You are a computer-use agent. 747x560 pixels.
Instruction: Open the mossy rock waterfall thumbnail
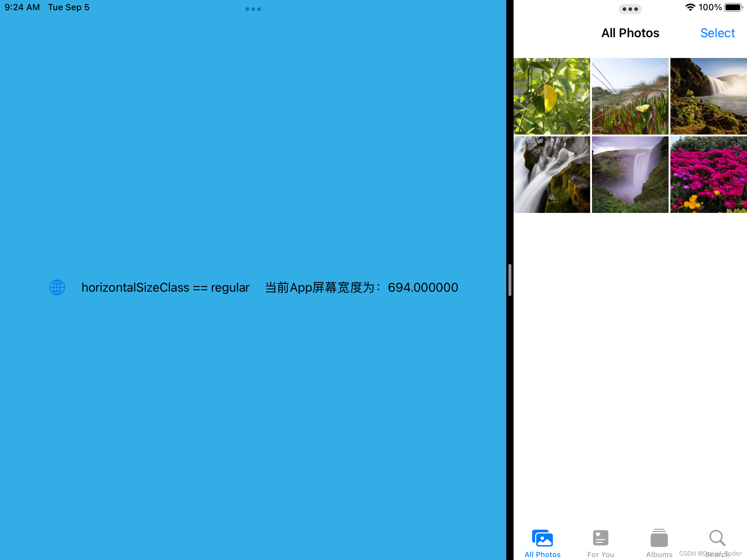(x=551, y=175)
